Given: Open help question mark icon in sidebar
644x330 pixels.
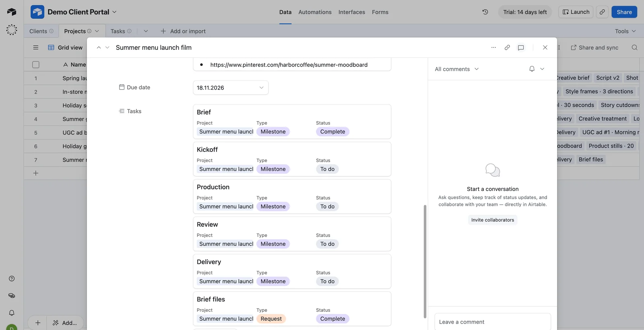Looking at the screenshot, I should [12, 279].
